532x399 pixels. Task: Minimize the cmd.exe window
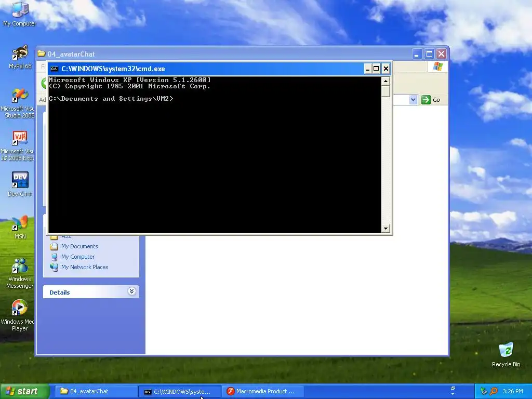click(x=368, y=69)
